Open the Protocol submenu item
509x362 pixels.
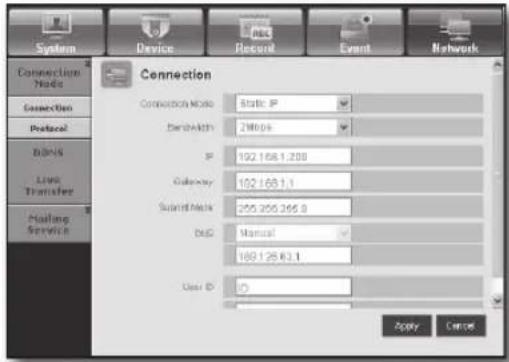pos(49,128)
